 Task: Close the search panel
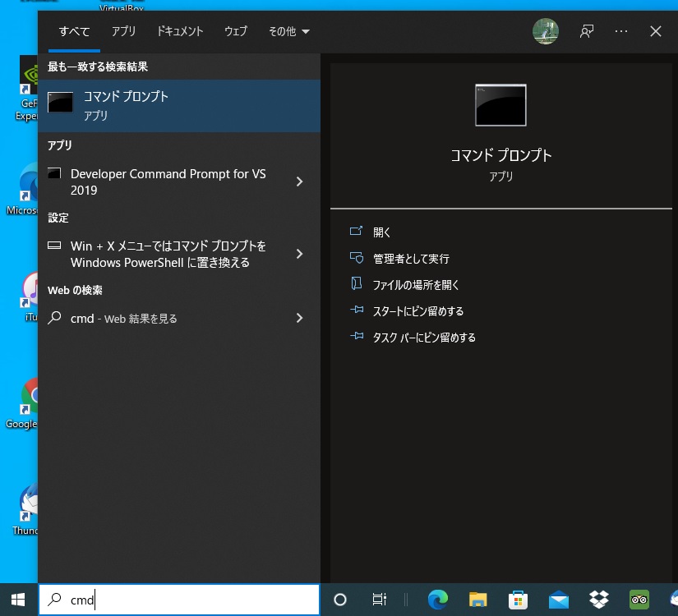click(x=656, y=31)
